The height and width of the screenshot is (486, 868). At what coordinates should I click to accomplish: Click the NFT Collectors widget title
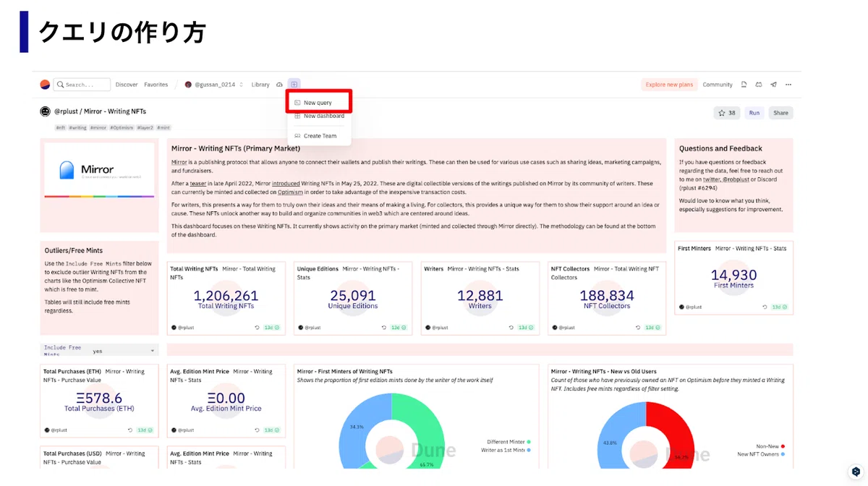pos(571,268)
